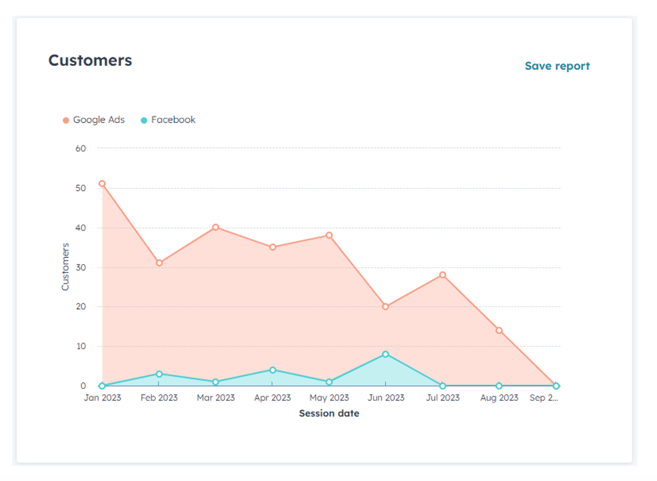This screenshot has height=481, width=657.
Task: Select the Google Ads Apr 2023 data point
Action: [272, 247]
